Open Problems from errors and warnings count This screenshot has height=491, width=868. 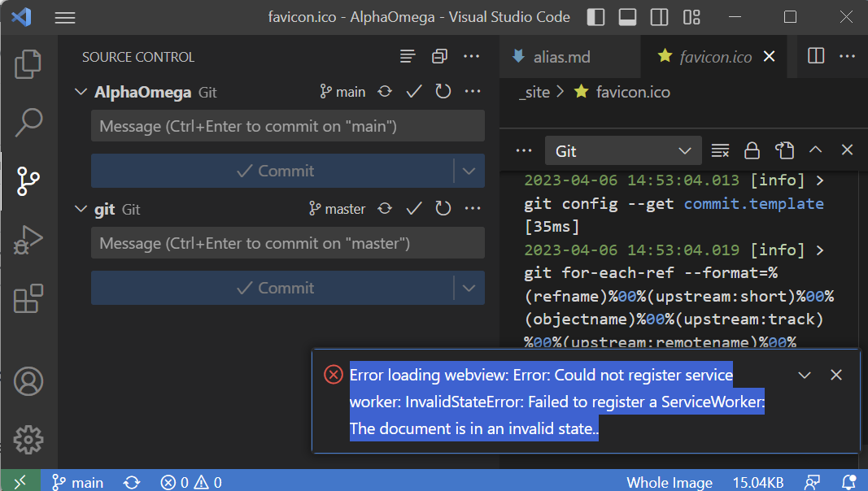191,483
